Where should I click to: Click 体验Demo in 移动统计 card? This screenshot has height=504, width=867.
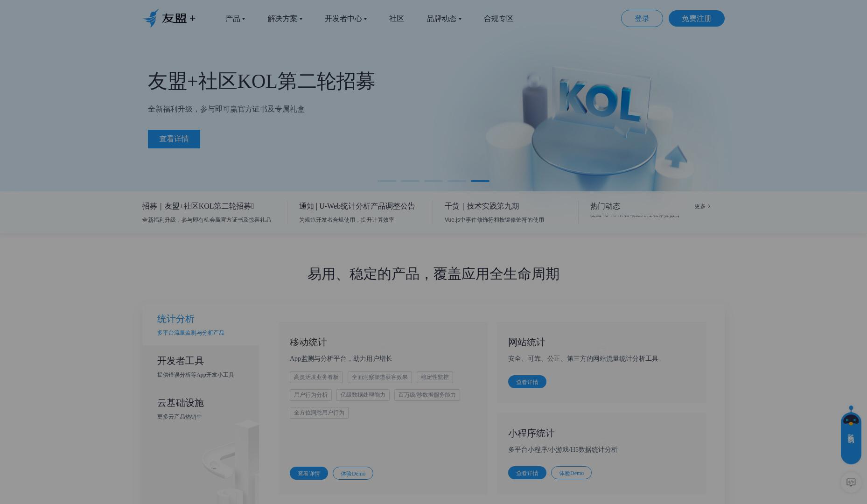(353, 473)
